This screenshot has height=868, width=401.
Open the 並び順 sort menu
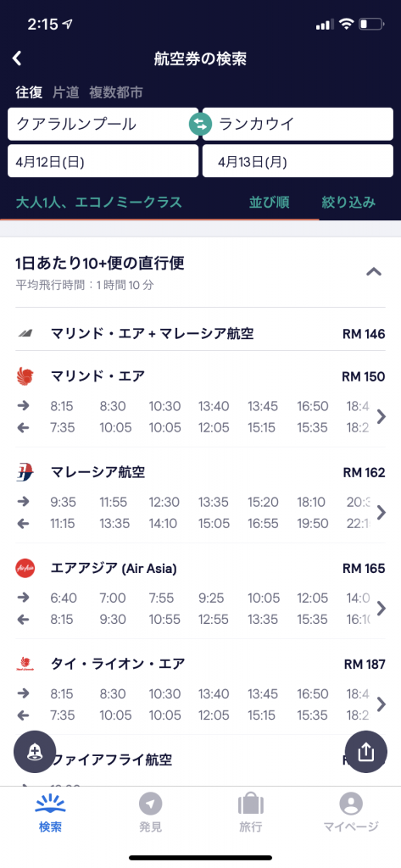[x=269, y=202]
